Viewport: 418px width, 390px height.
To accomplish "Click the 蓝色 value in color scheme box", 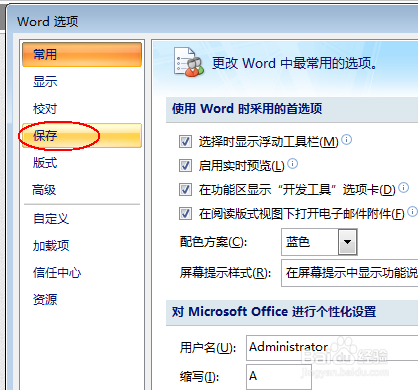I will (298, 242).
